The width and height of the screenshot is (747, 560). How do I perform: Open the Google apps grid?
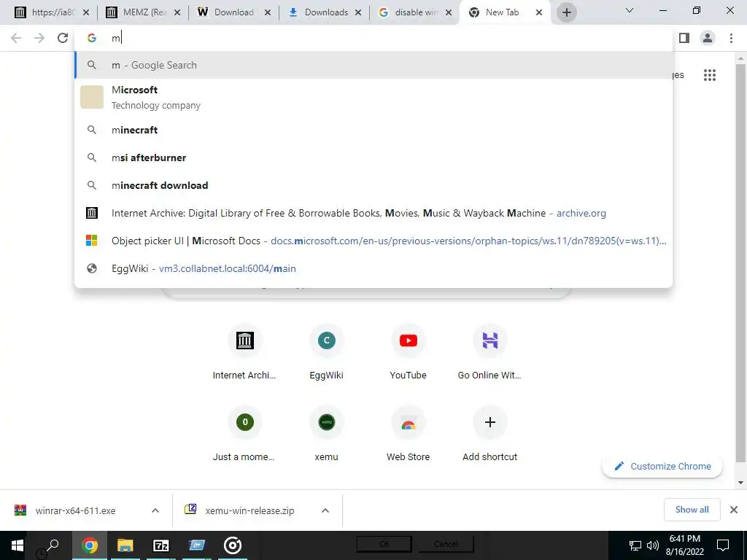(x=709, y=75)
